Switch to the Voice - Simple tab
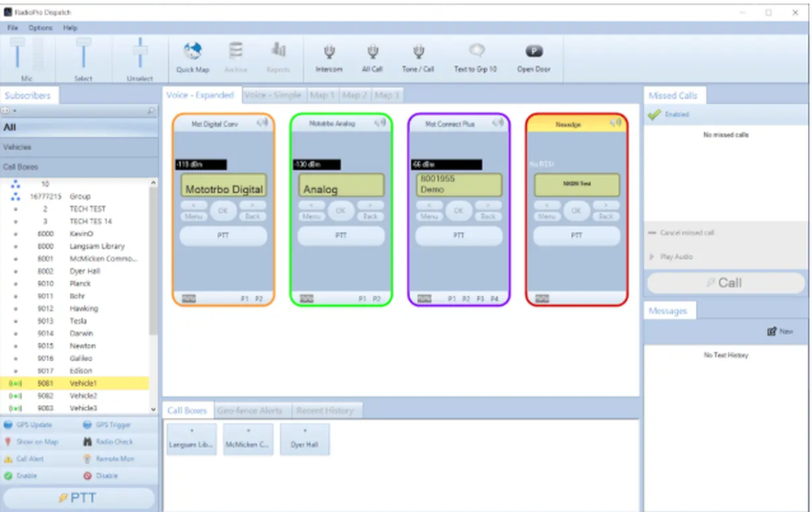The image size is (812, 512). (273, 95)
